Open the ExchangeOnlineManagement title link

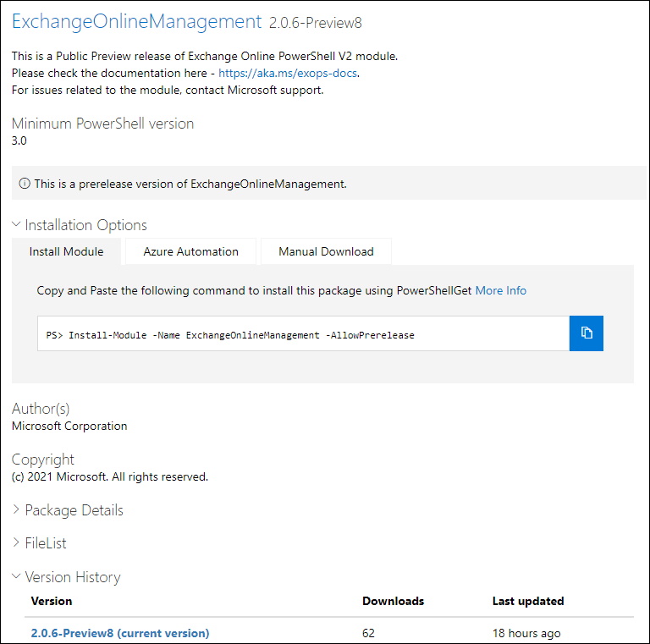point(137,21)
